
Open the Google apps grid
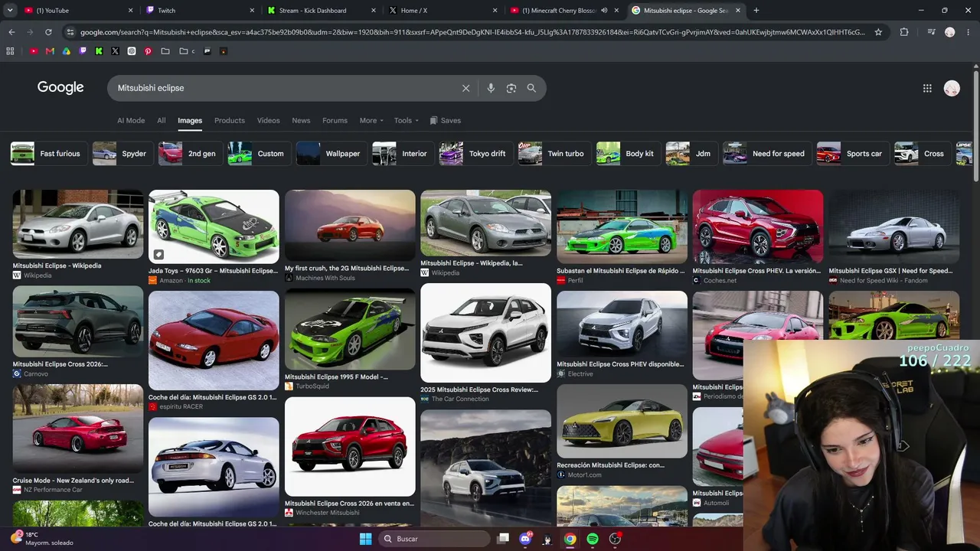click(927, 88)
